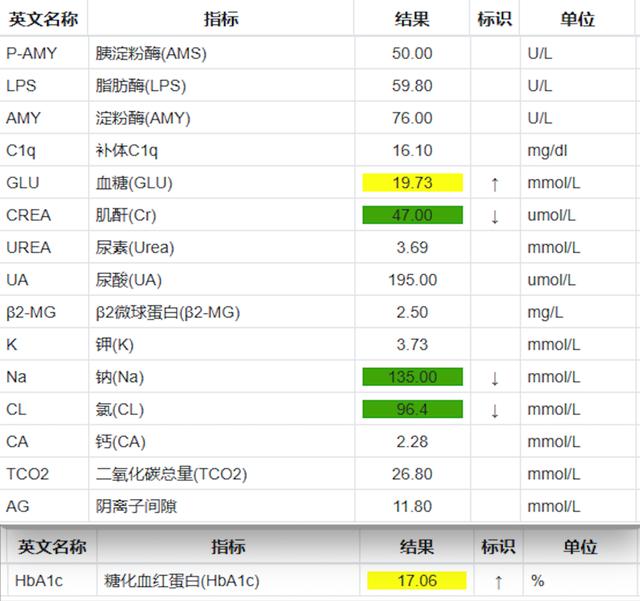The height and width of the screenshot is (601, 640).
Task: Click the 单位 column header in top table
Action: pos(578,19)
